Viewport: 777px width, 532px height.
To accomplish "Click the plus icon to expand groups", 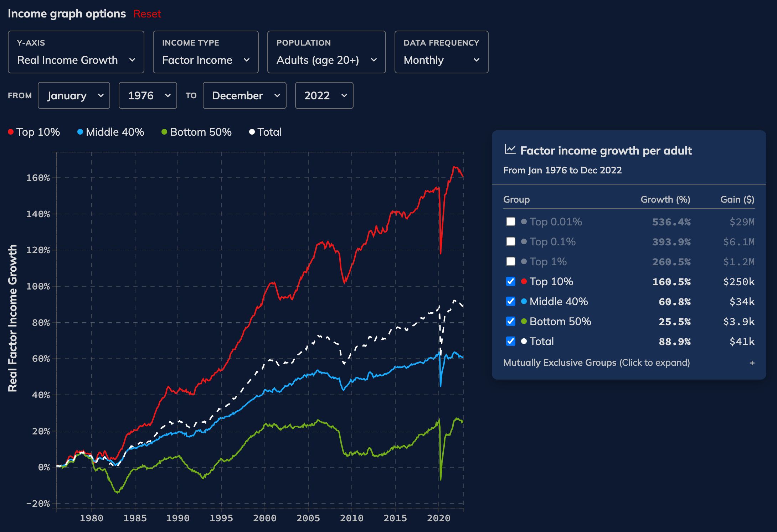I will 752,363.
